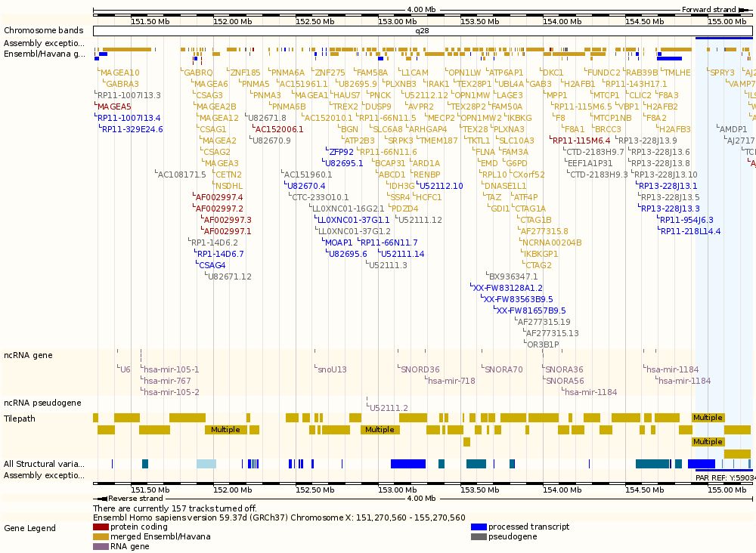The height and width of the screenshot is (553, 756).
Task: Click the q28 chromosome band
Action: point(422,31)
